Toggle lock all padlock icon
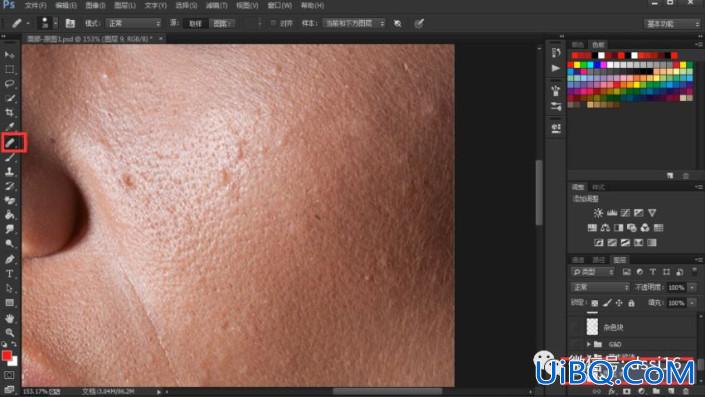Image resolution: width=705 pixels, height=397 pixels. [631, 303]
